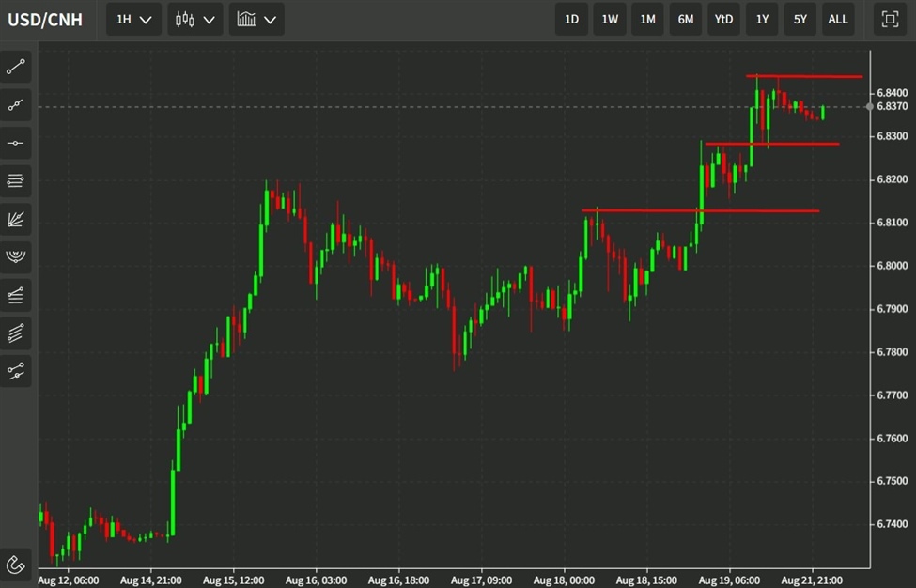This screenshot has width=916, height=588.
Task: Display the ALL history range
Action: pos(837,19)
